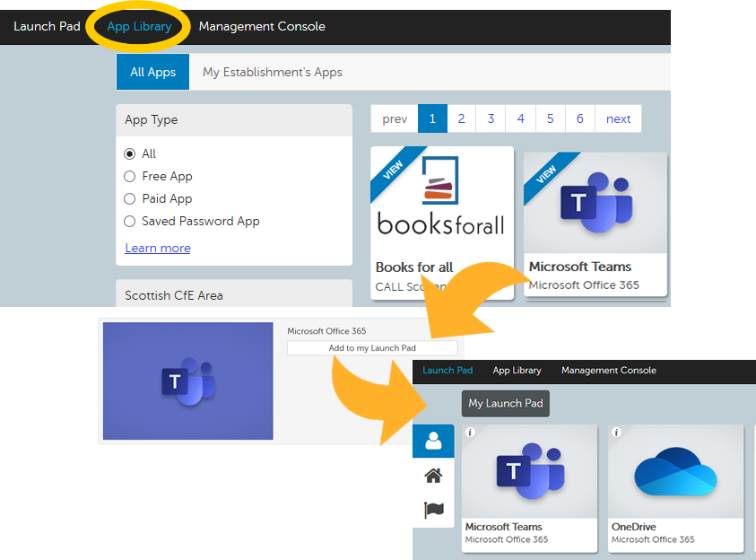The width and height of the screenshot is (756, 560).
Task: Click App Library in lower navigation bar
Action: pos(517,371)
